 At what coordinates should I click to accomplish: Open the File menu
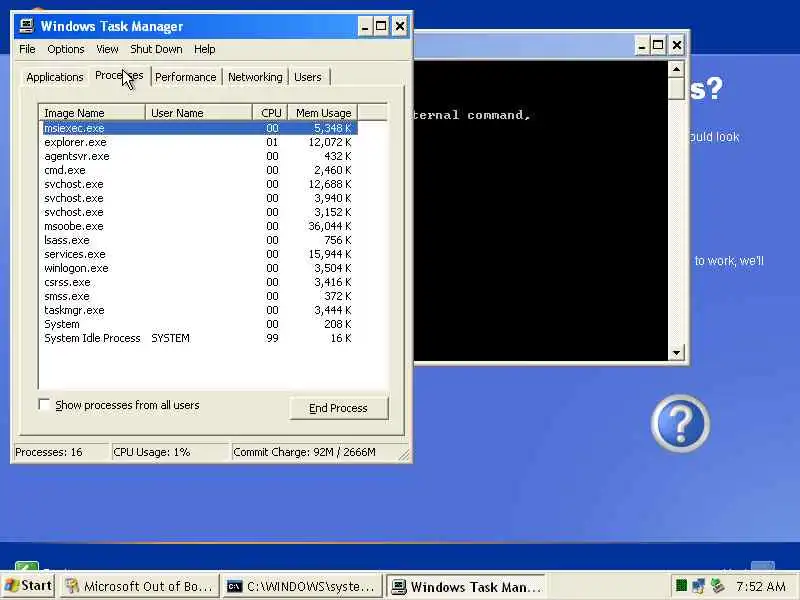point(27,49)
